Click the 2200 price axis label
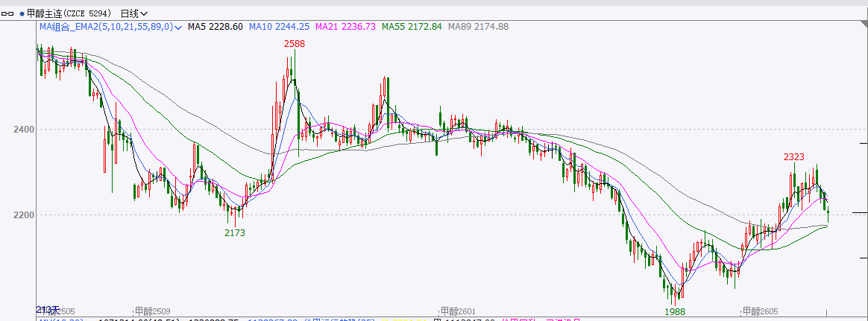 coord(24,215)
